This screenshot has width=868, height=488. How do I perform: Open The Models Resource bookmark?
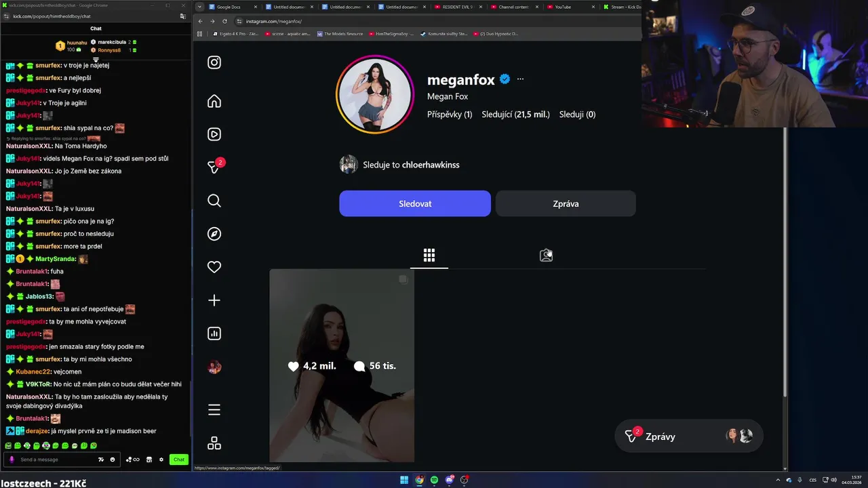click(339, 33)
